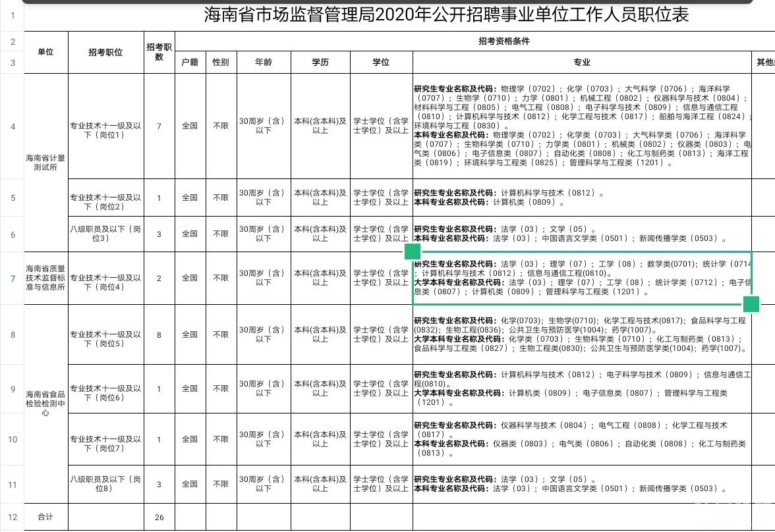Viewport: 775px width, 532px height.
Task: Select the 合计 total label cell
Action: click(45, 517)
